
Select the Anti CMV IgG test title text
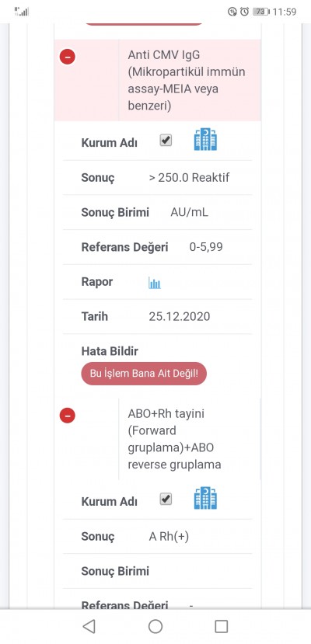pyautogui.click(x=187, y=80)
